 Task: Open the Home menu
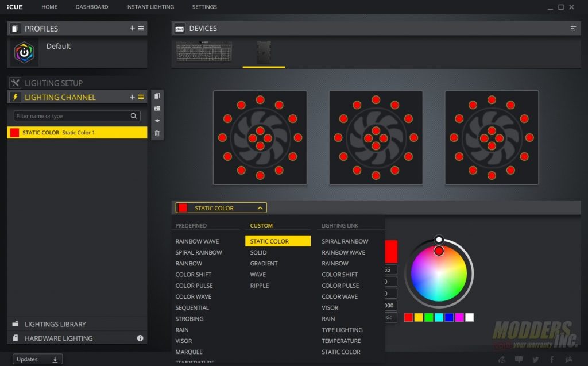49,7
